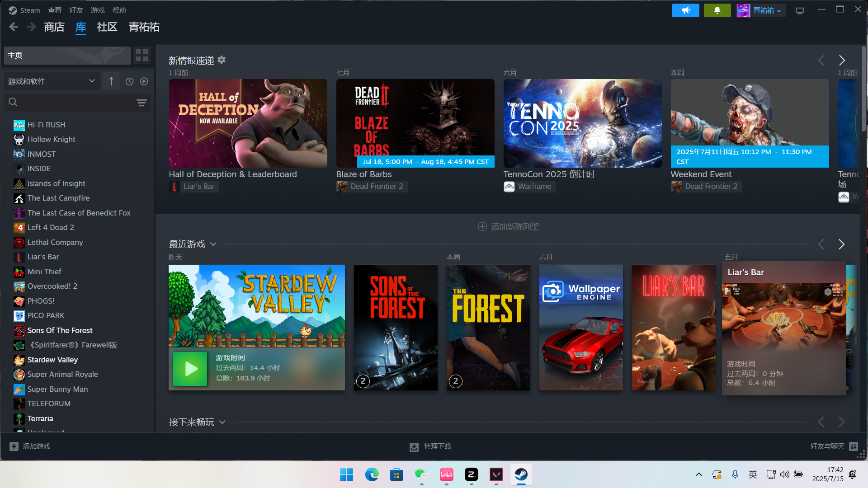Screen dimensions: 868x488
Task: Expand the games and software filter dropdown
Action: coord(52,81)
